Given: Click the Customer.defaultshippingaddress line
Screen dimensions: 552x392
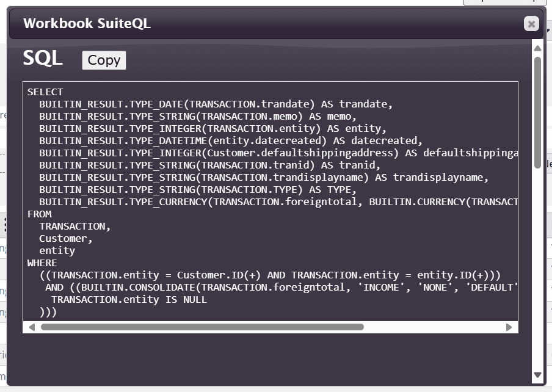Looking at the screenshot, I should click(x=278, y=153).
